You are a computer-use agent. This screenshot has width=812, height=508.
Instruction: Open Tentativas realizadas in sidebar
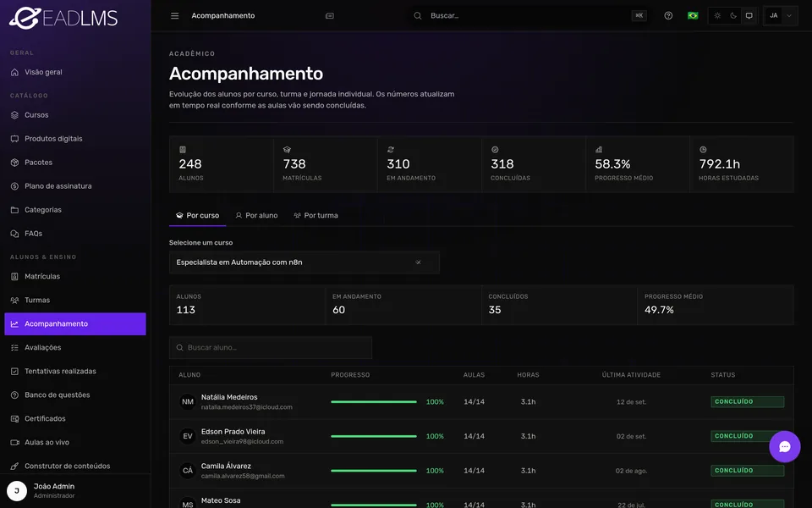click(75, 371)
